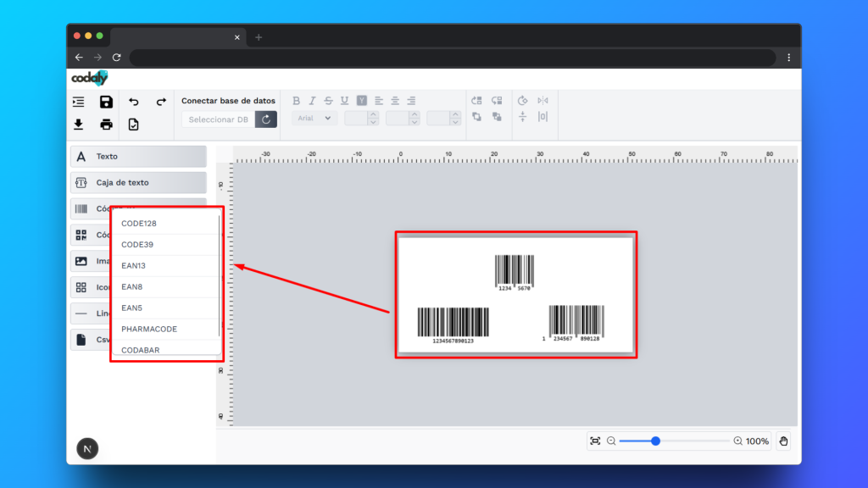868x488 pixels.
Task: Open the Arial font dropdown
Action: click(314, 118)
